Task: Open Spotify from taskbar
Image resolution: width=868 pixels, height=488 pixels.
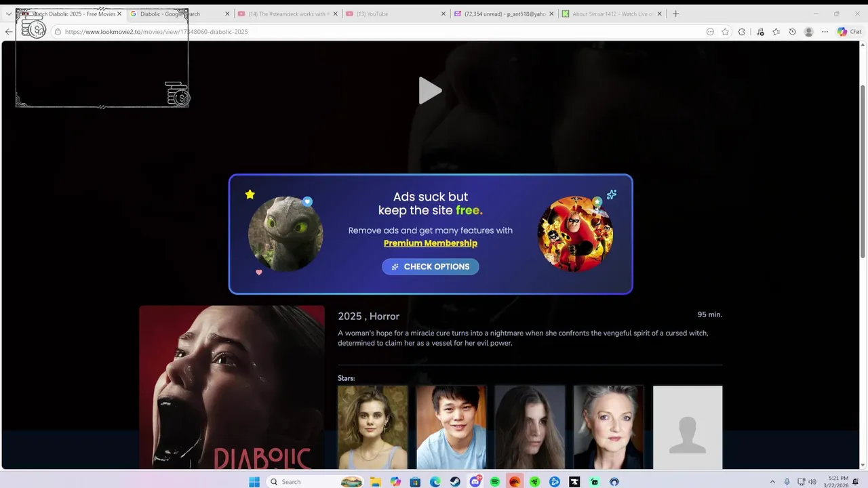Action: 495,482
